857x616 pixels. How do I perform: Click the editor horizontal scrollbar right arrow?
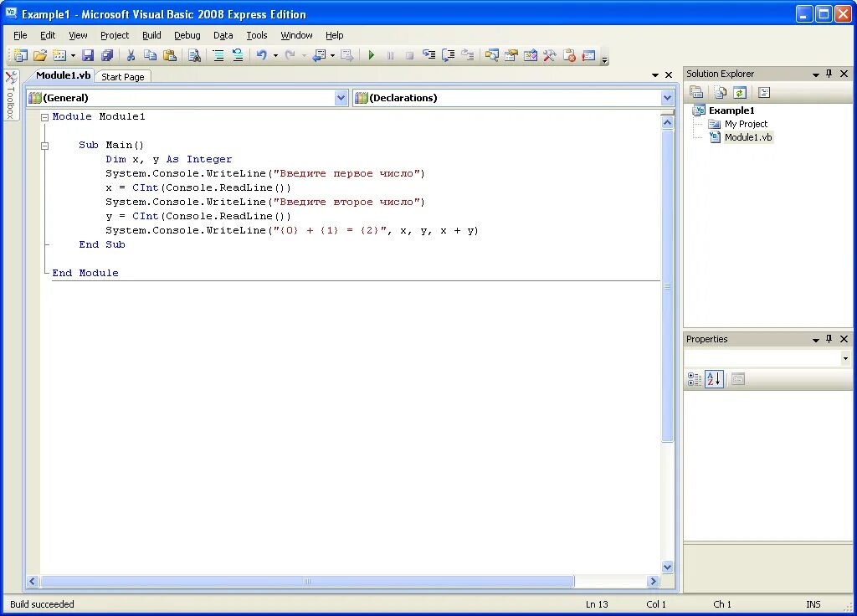pos(653,581)
